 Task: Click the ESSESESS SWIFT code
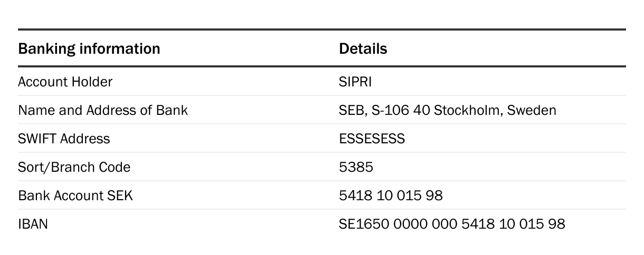[372, 139]
